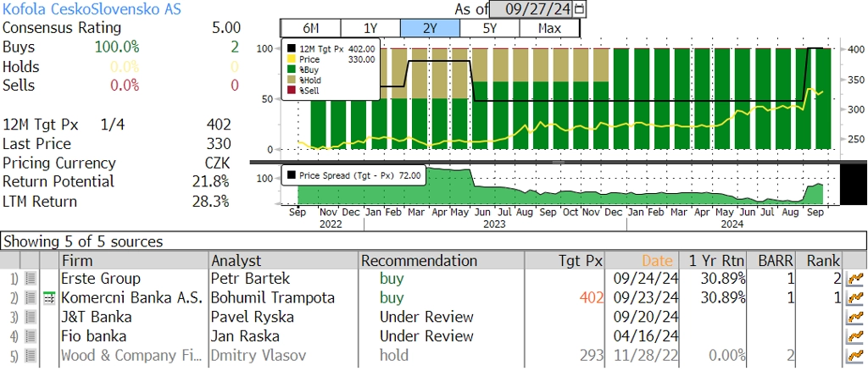Select the 2Y time range tab

click(430, 28)
